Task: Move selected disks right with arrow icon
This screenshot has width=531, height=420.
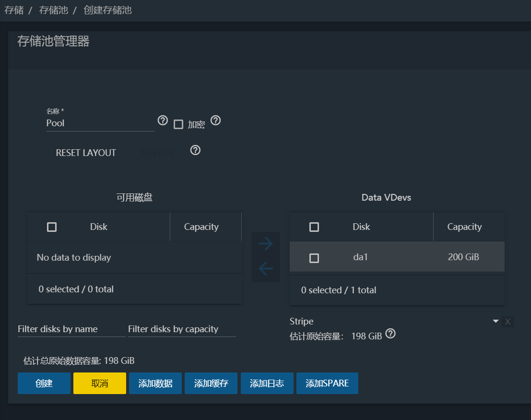Action: click(x=265, y=243)
